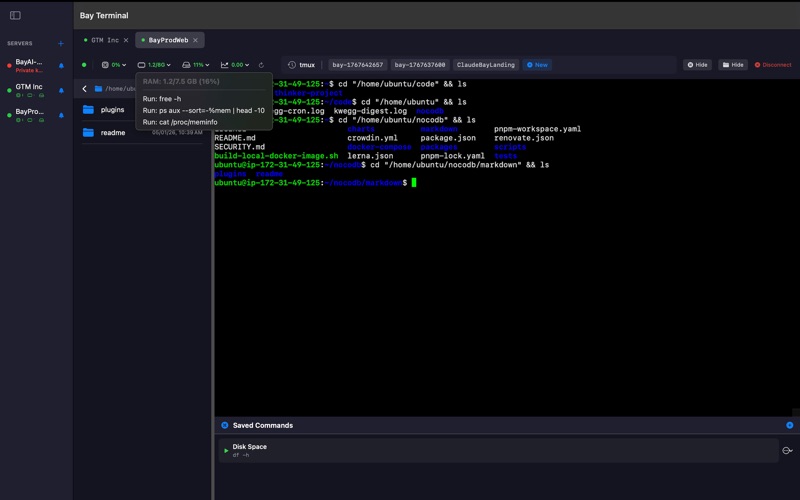
Task: Open the disk 11% usage dropdown
Action: pos(196,65)
